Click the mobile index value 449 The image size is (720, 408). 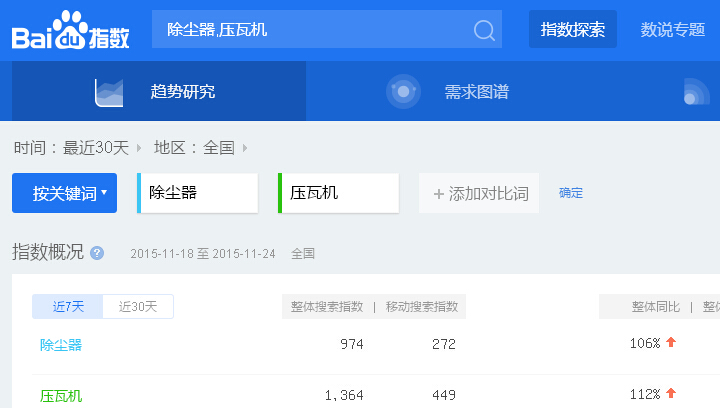coord(444,395)
